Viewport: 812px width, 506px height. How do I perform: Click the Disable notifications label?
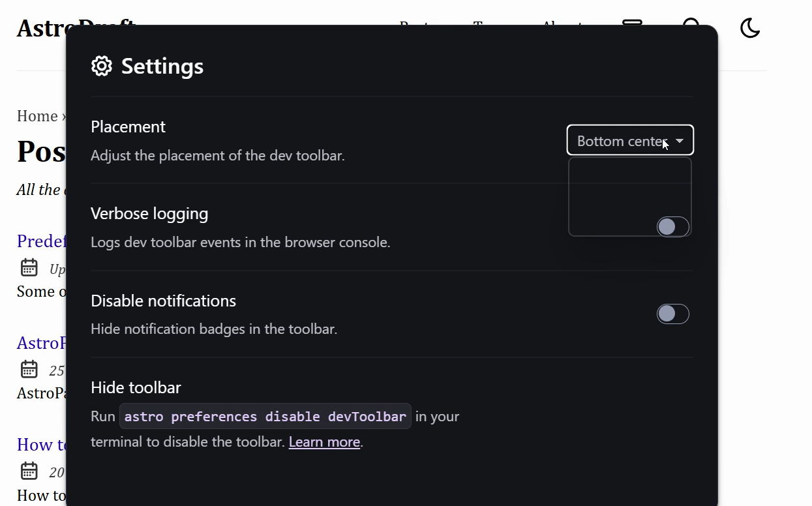pyautogui.click(x=163, y=301)
